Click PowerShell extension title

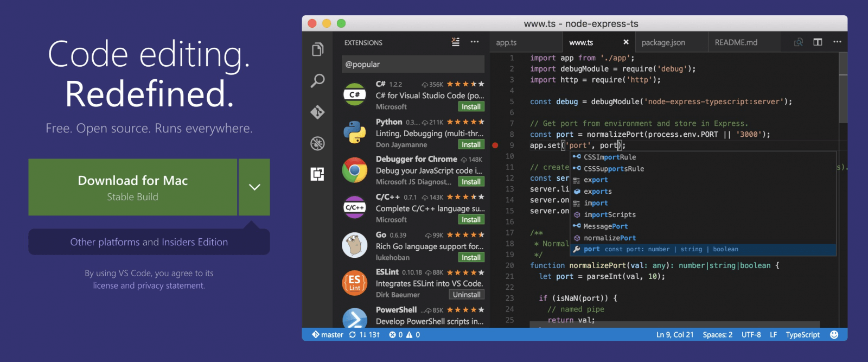tap(396, 310)
